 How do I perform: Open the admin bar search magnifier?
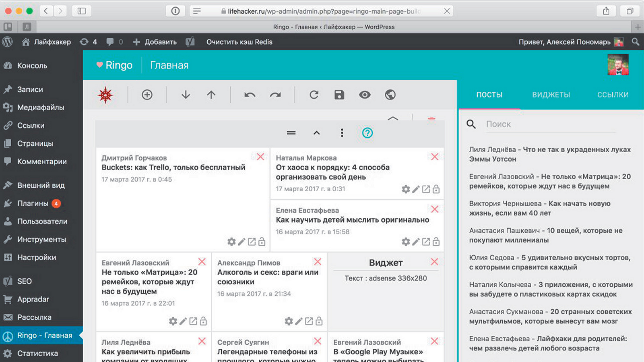pyautogui.click(x=635, y=42)
